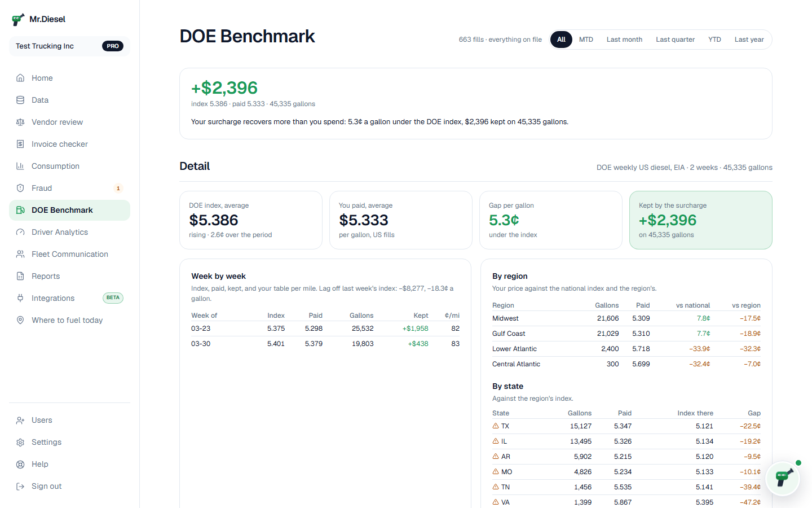Click the warning icon beside TX
The image size is (812, 508).
click(496, 426)
